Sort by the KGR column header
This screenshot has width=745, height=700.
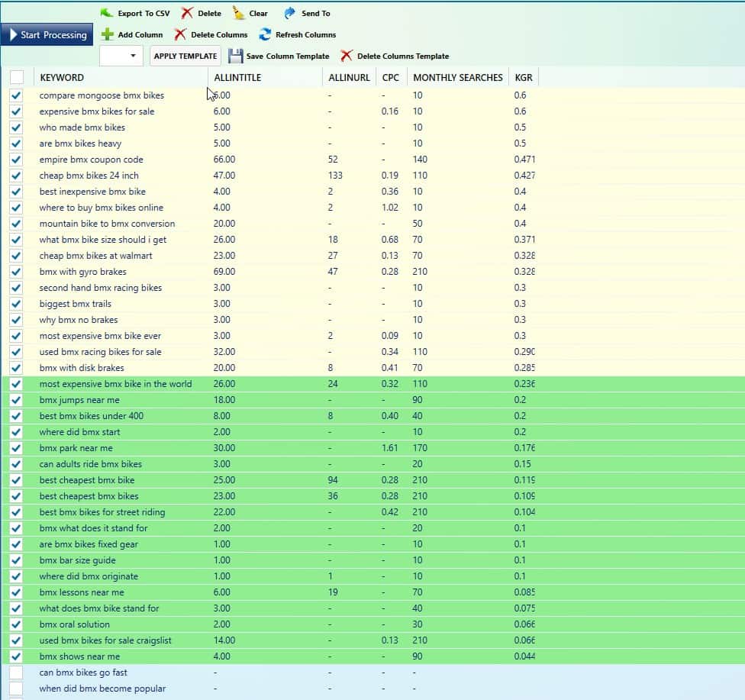click(524, 77)
